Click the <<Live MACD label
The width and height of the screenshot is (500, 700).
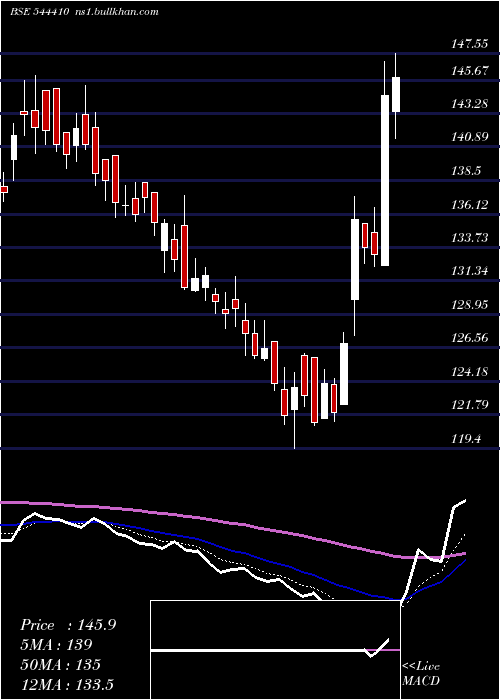(421, 674)
